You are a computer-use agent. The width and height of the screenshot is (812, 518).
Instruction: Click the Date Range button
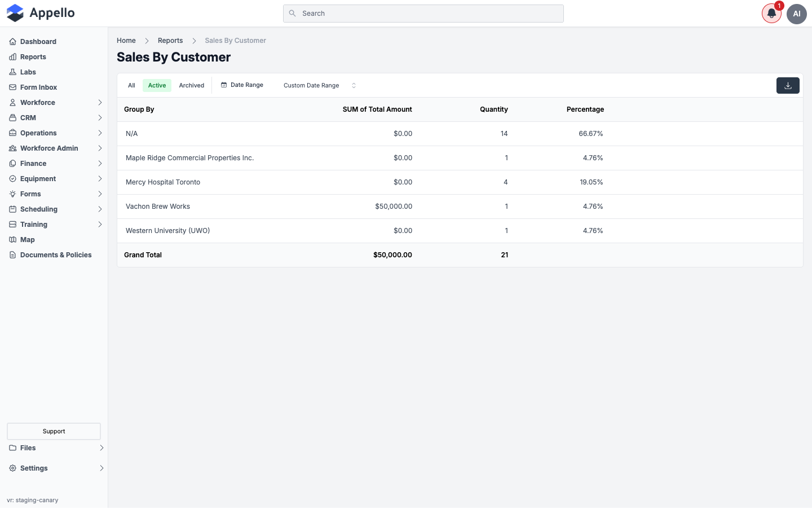(x=242, y=85)
